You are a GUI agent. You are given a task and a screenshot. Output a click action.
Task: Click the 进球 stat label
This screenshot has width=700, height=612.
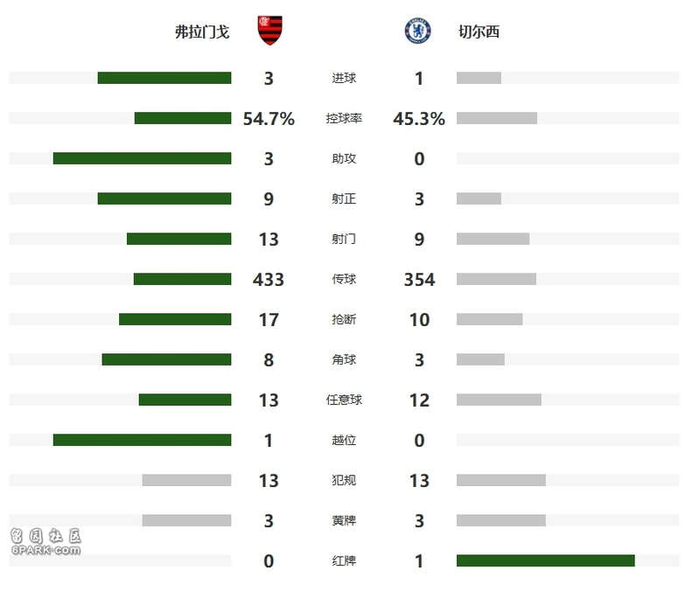tap(344, 78)
